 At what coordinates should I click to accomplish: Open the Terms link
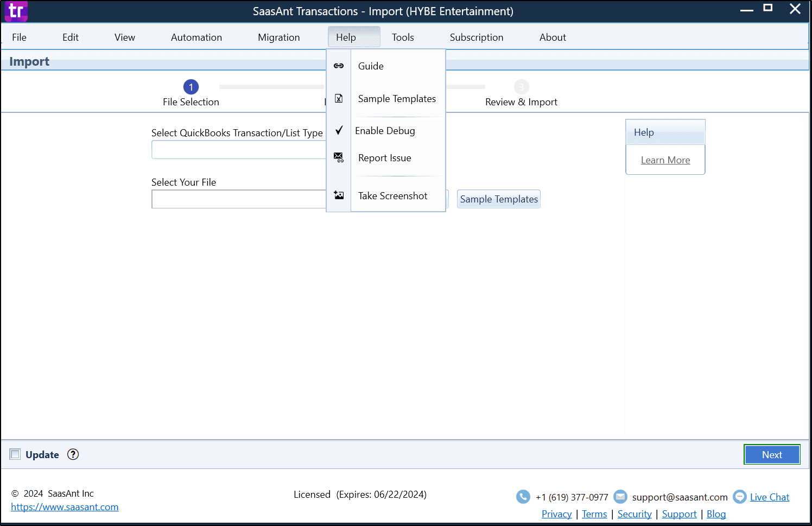594,514
